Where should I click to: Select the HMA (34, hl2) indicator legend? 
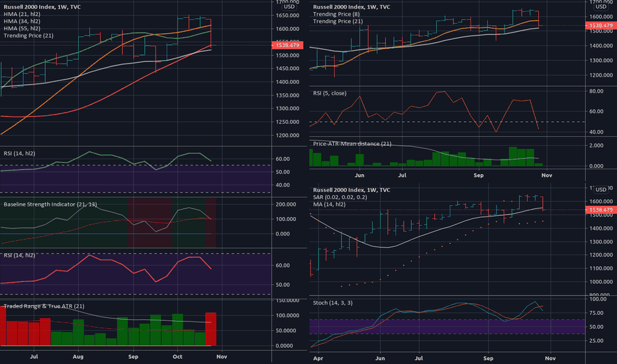[x=22, y=21]
